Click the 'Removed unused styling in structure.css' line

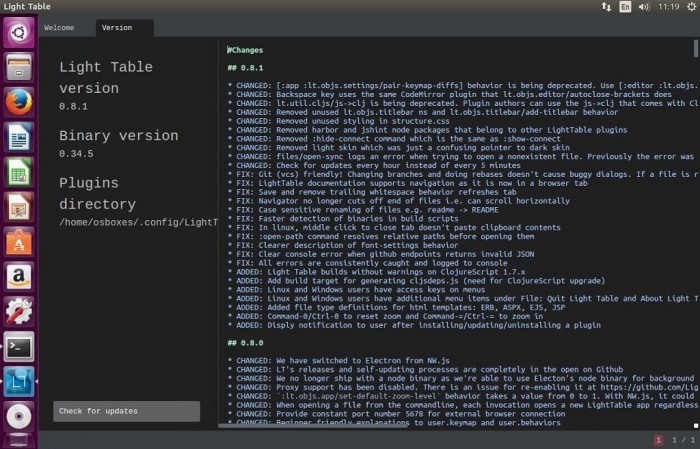click(x=338, y=121)
